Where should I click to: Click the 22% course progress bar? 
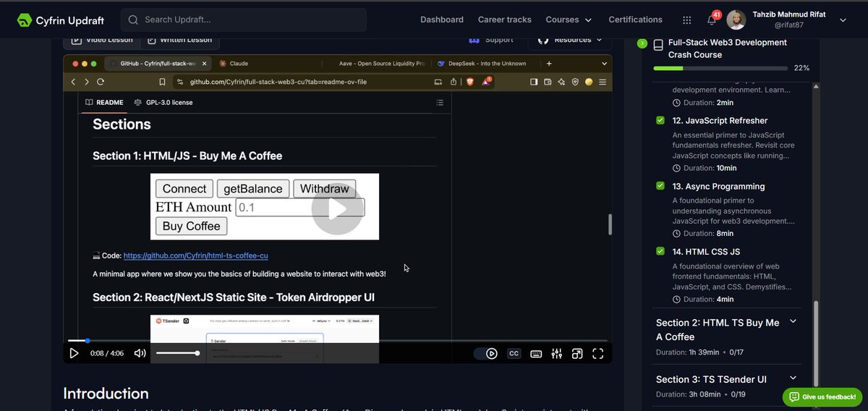click(x=720, y=68)
